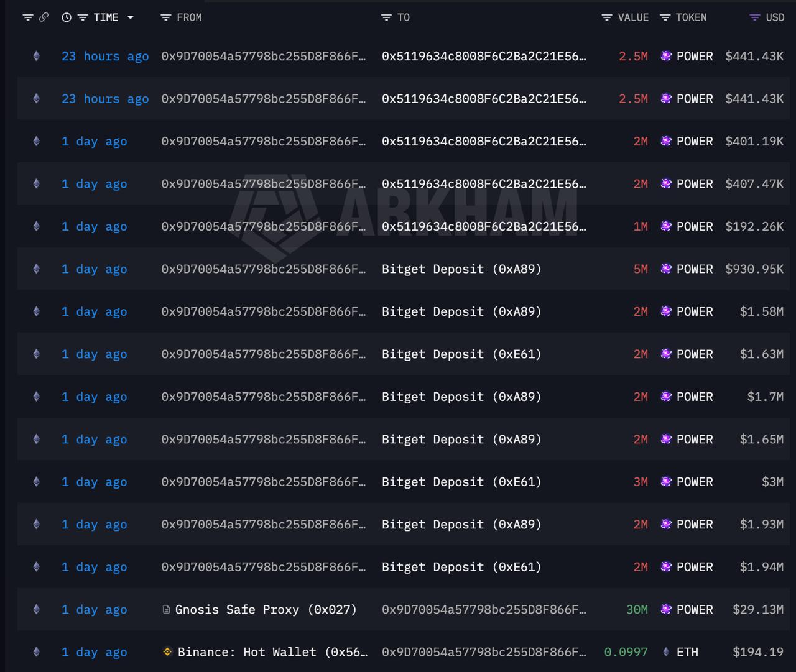Viewport: 796px width, 672px height.
Task: Open the FROM column filter icon
Action: coord(165,17)
